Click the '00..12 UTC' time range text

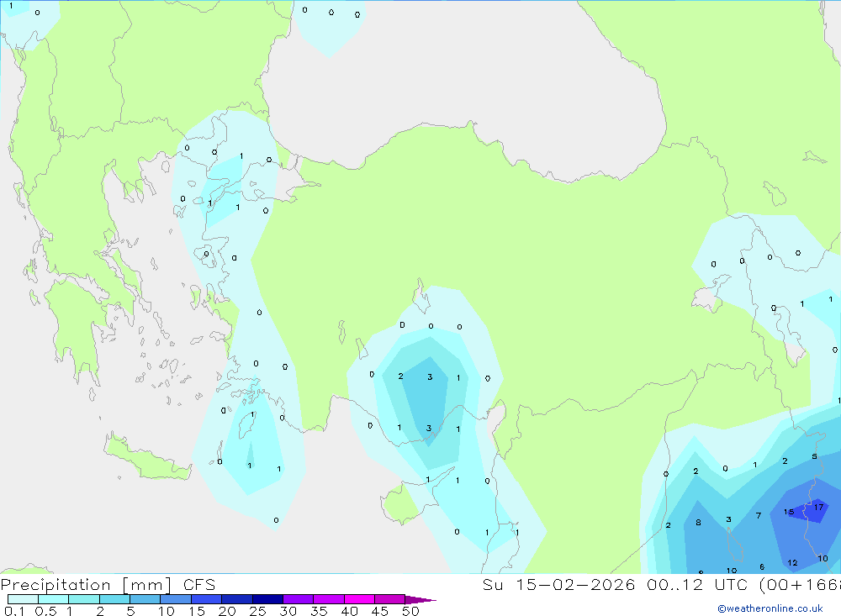coord(696,584)
